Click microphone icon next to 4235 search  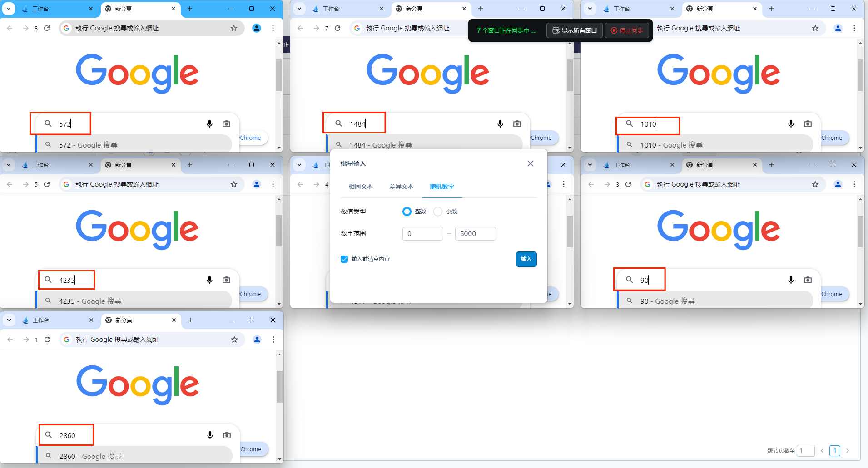[x=209, y=280]
